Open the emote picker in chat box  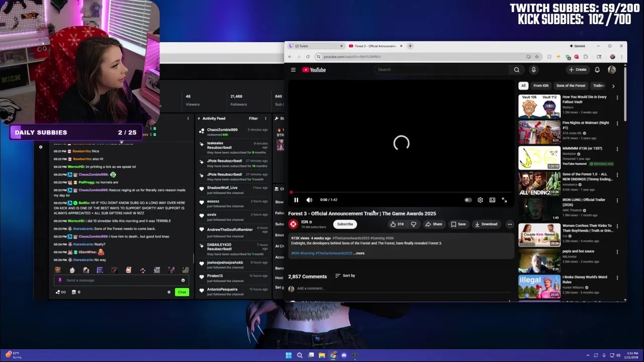click(183, 281)
